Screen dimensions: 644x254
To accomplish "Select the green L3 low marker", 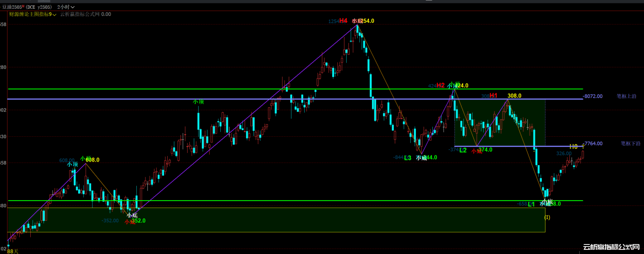I will coord(408,157).
